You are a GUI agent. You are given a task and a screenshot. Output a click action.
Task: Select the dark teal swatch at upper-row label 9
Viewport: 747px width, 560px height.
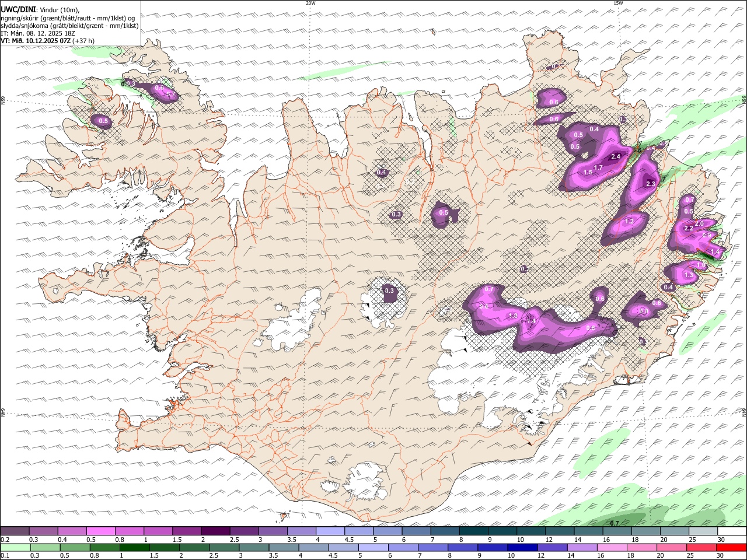pyautogui.click(x=501, y=531)
